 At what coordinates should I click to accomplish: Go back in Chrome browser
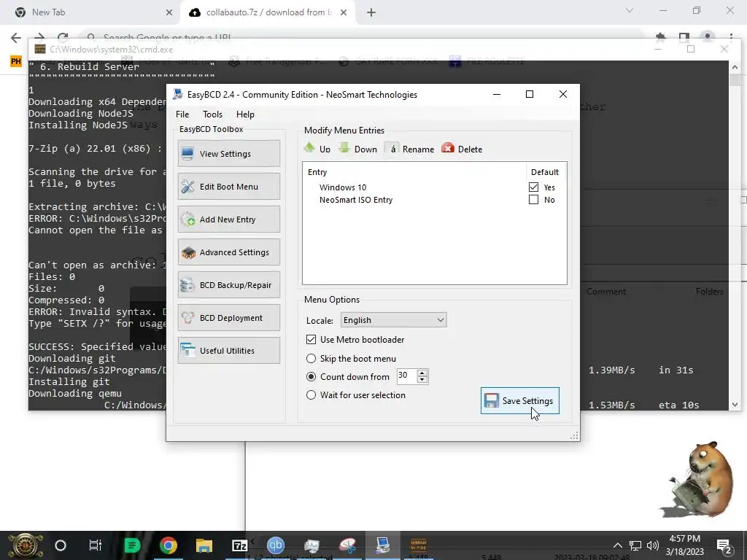pos(16,38)
